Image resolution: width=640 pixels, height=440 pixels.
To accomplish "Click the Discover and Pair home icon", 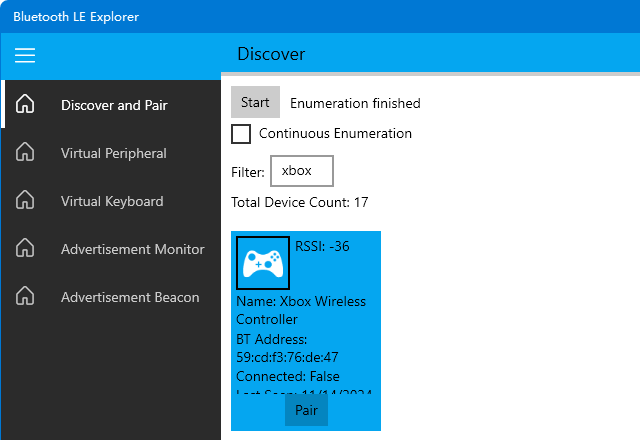I will click(x=25, y=104).
